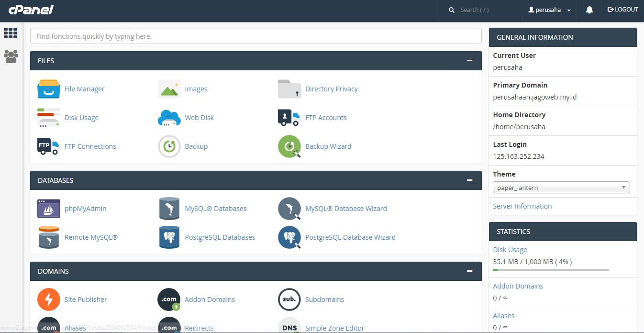Open the Addon Domains statistics link
This screenshot has height=333, width=644.
pyautogui.click(x=518, y=286)
